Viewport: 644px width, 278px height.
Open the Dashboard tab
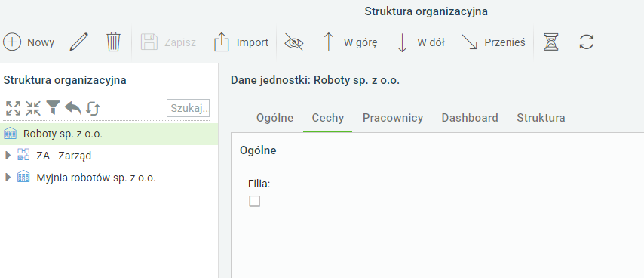pyautogui.click(x=470, y=118)
